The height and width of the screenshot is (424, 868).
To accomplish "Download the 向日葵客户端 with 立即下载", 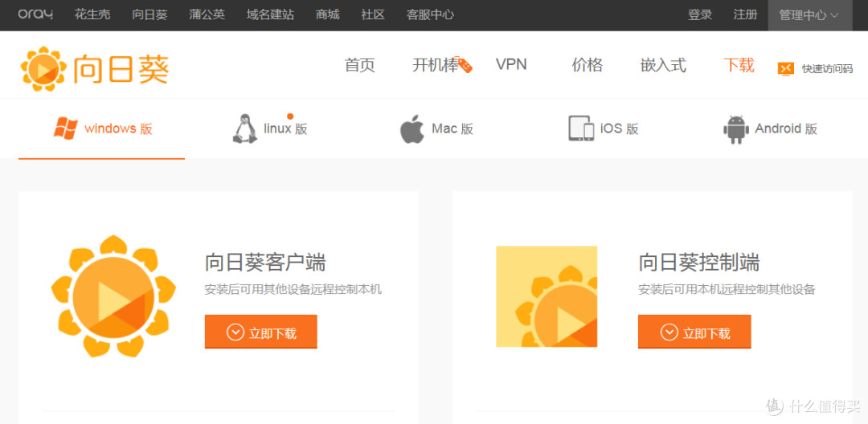I will 260,332.
